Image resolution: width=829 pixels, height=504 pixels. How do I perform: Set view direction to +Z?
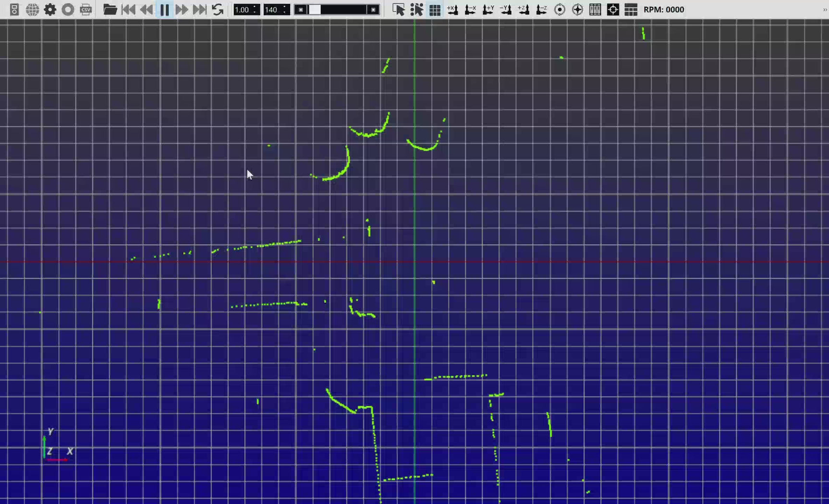click(524, 10)
